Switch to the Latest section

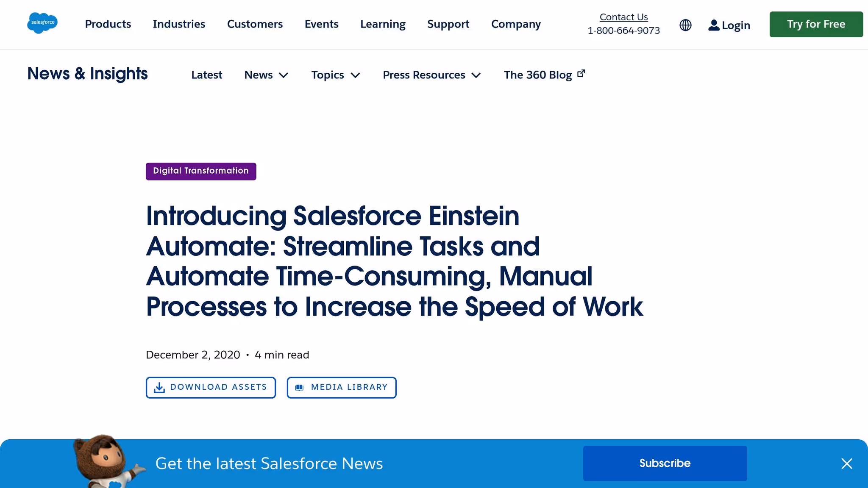coord(206,75)
